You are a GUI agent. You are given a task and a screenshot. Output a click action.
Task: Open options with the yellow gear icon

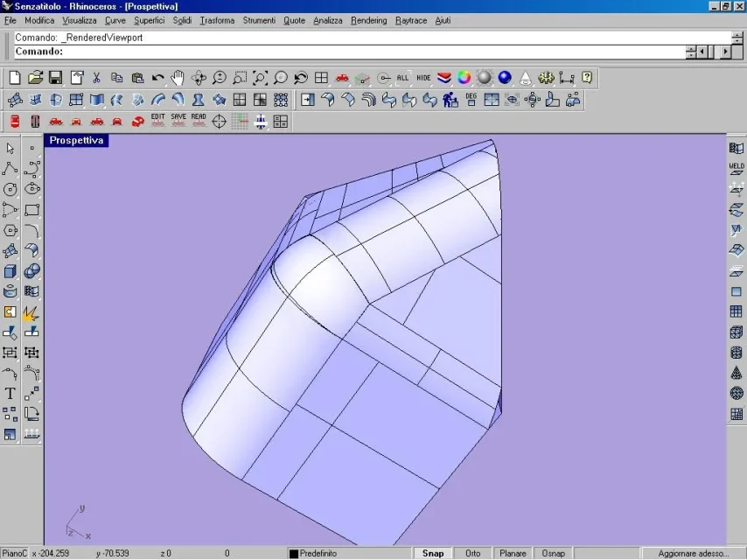coord(546,77)
